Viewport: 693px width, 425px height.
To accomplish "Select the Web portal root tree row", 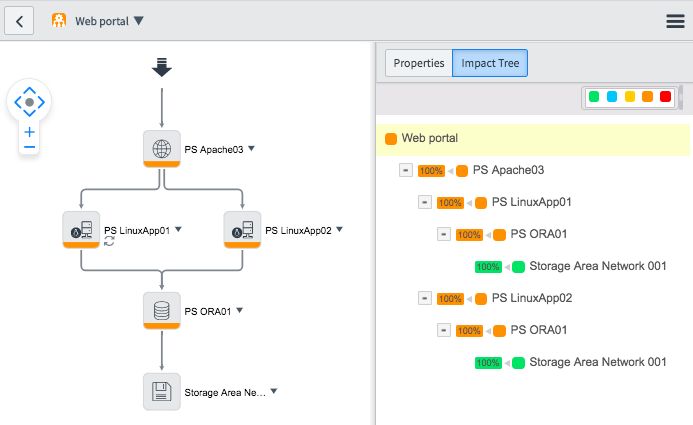I will (x=533, y=139).
